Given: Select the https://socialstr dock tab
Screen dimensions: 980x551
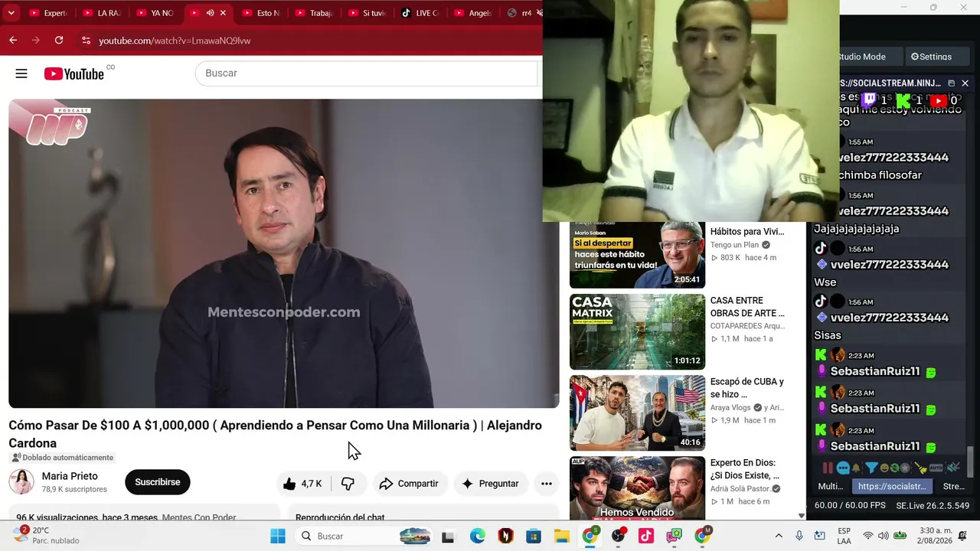Looking at the screenshot, I should point(892,486).
